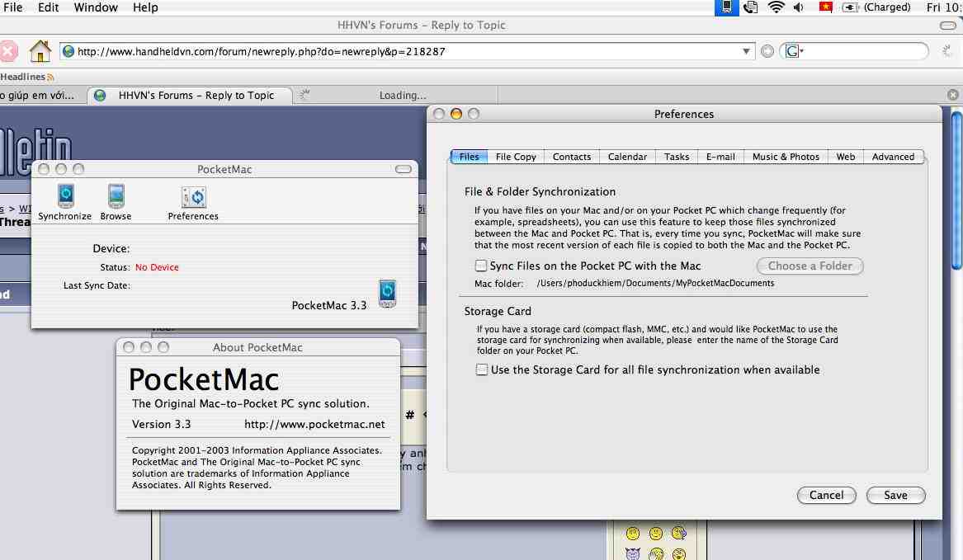963x560 pixels.
Task: Open the Google search engine dropdown
Action: pyautogui.click(x=794, y=51)
